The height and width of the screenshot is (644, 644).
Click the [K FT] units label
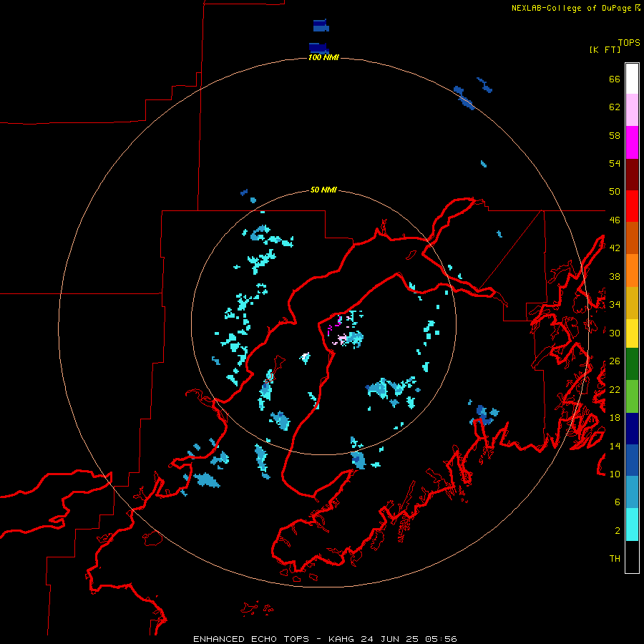click(605, 49)
